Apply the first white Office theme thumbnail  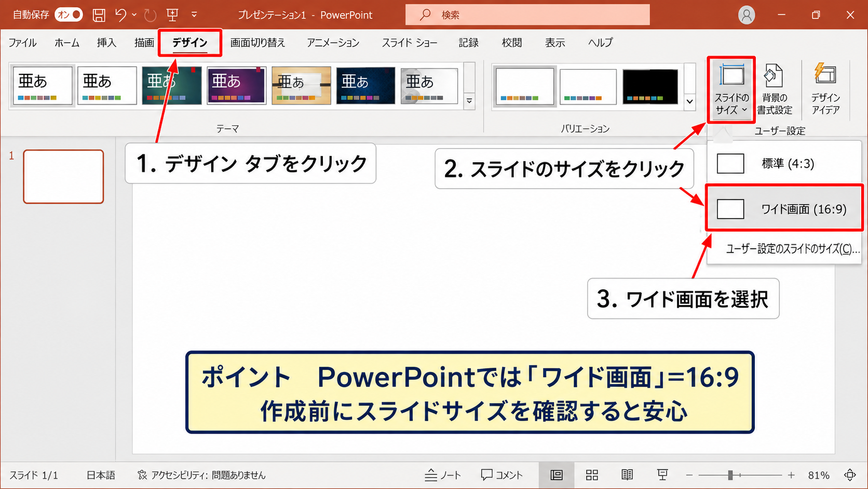(43, 86)
